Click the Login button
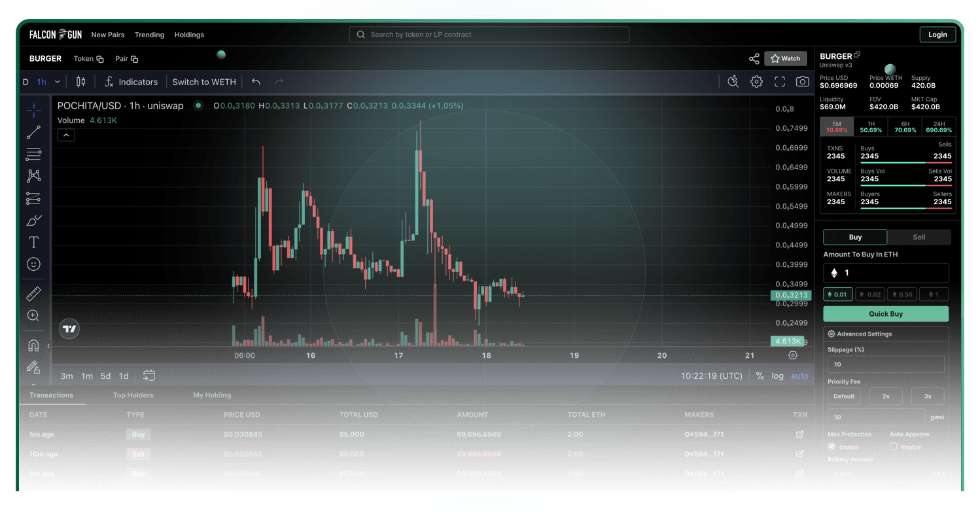Viewport: 980px width, 524px height. coord(937,35)
